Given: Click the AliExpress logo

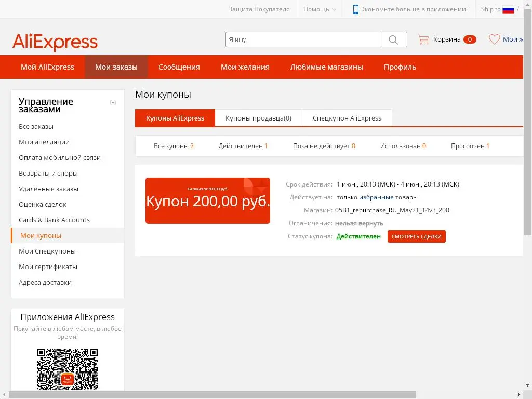Looking at the screenshot, I should [x=55, y=42].
